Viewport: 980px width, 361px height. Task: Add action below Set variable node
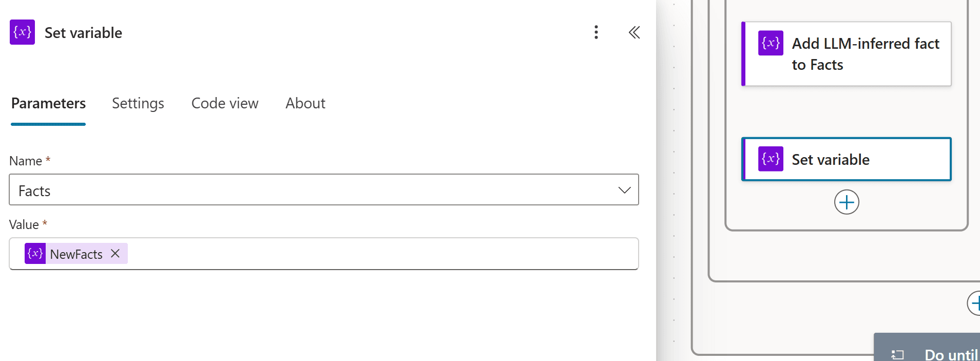pyautogui.click(x=847, y=202)
